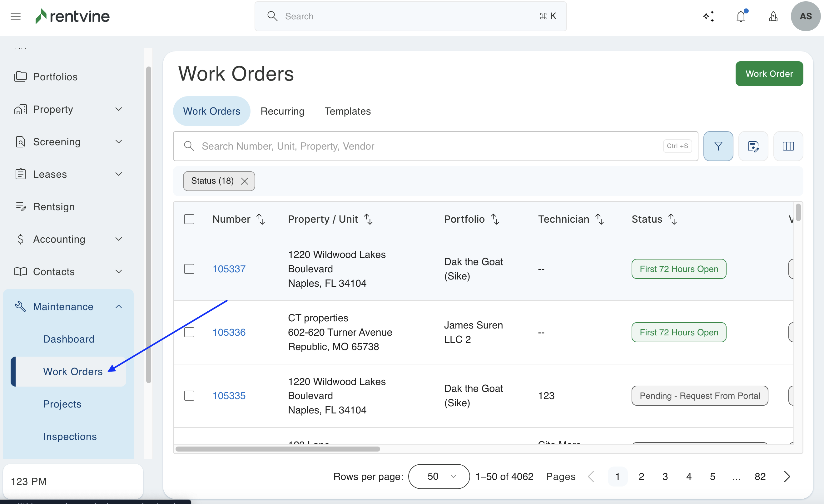The image size is (824, 504).
Task: Open work order 105336 link
Action: pos(229,332)
